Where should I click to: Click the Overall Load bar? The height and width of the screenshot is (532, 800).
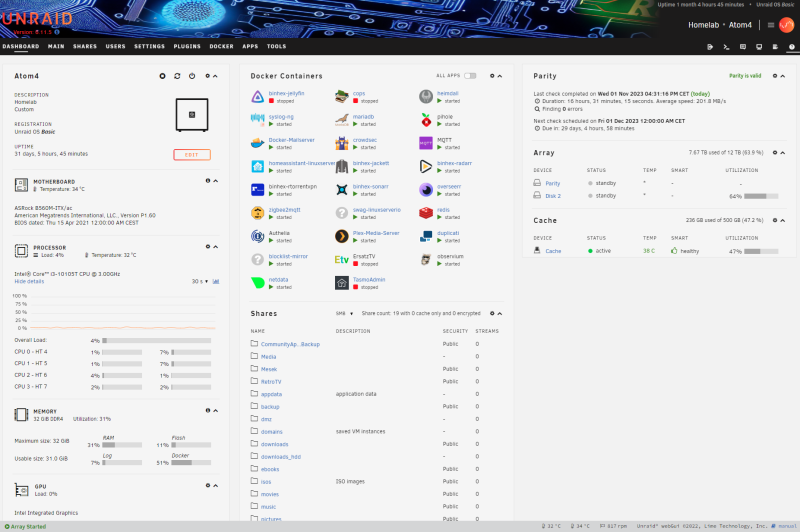pos(157,341)
